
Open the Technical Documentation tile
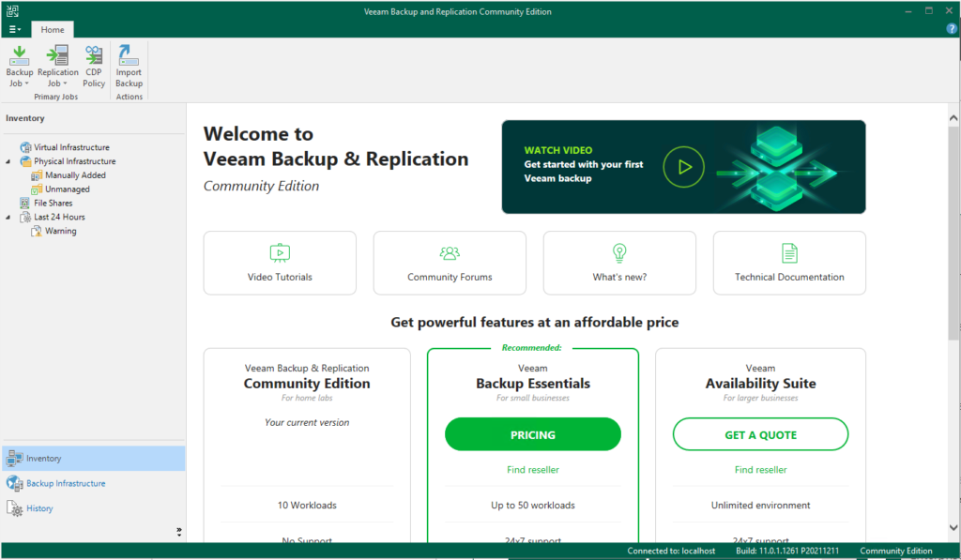(789, 263)
